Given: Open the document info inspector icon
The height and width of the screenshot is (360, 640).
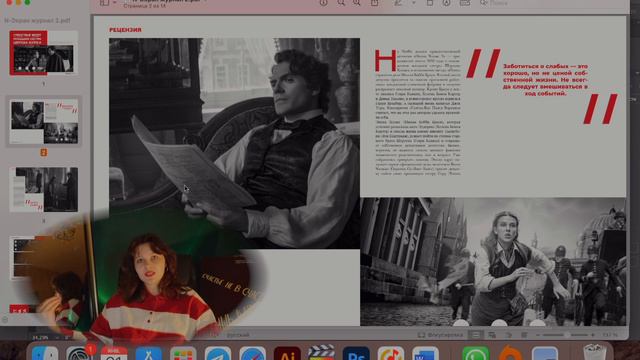Looking at the screenshot, I should (323, 3).
